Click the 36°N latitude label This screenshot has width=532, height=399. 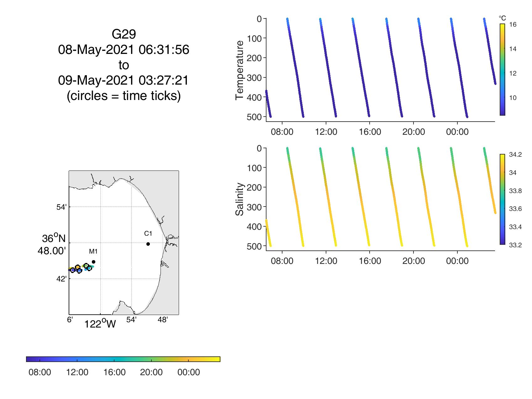(x=54, y=239)
